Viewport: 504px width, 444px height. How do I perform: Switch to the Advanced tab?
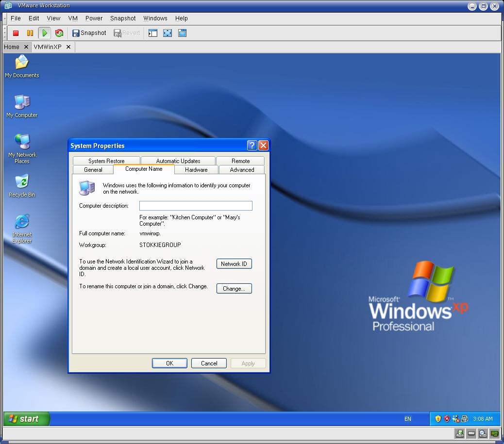242,170
